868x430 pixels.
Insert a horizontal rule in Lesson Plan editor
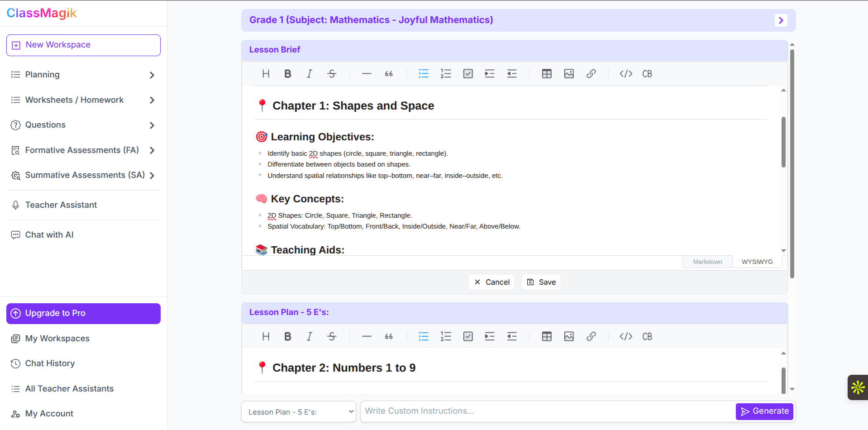click(367, 336)
